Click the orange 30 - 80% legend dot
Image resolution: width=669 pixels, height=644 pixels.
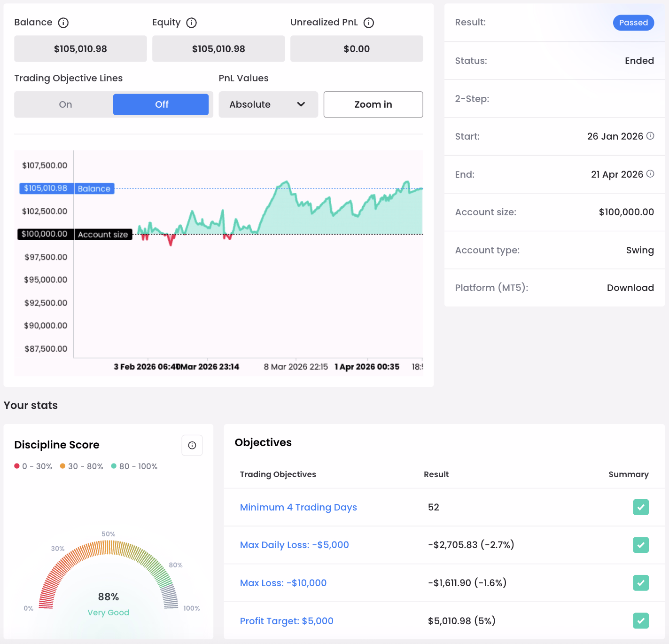click(x=62, y=466)
